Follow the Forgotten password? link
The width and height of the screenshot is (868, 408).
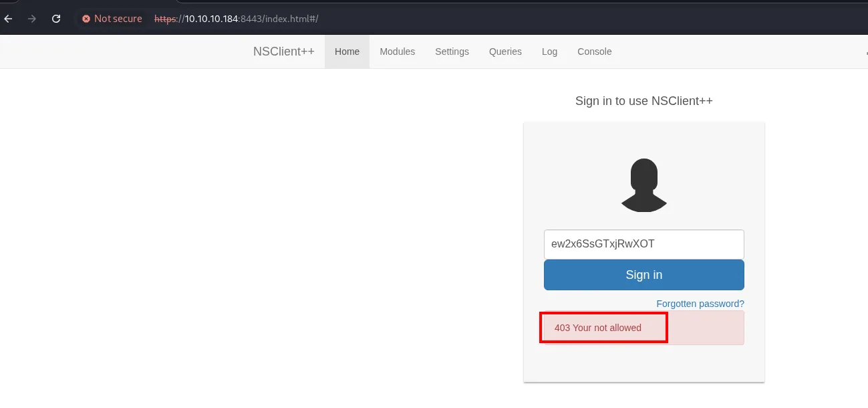coord(700,304)
